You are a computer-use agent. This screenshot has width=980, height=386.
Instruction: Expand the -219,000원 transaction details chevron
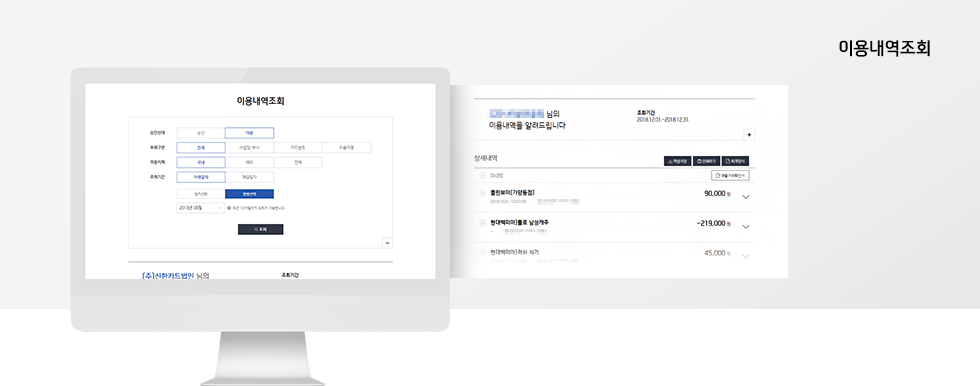pyautogui.click(x=745, y=227)
